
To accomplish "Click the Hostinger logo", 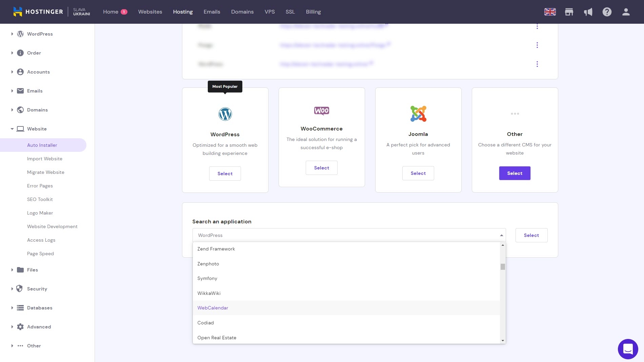I will click(38, 12).
